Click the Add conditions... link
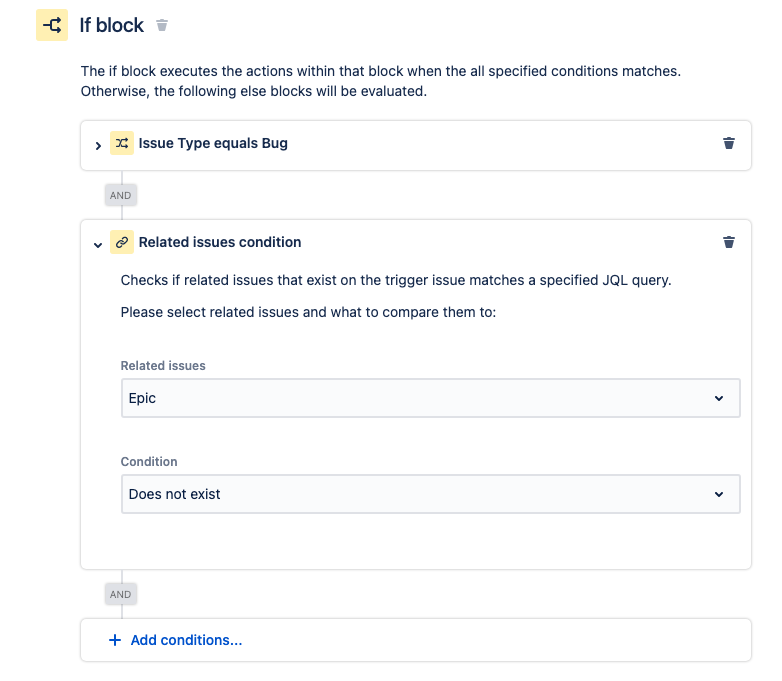This screenshot has height=681, width=782. (186, 640)
